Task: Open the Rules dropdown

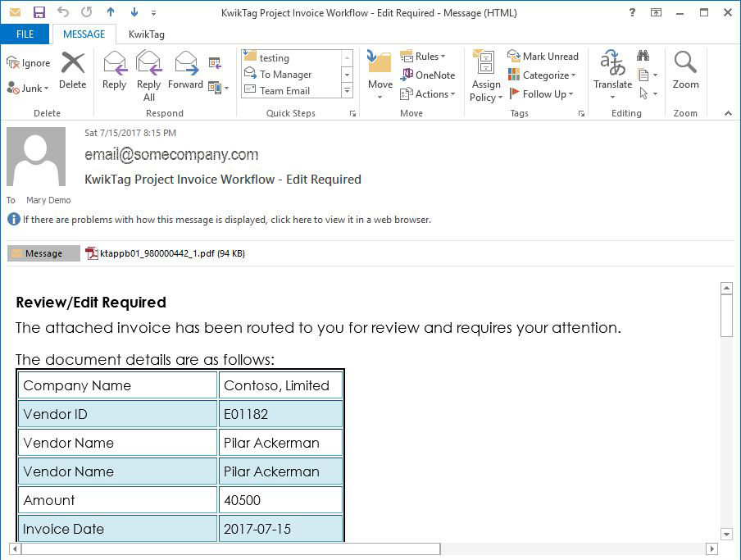Action: click(x=423, y=57)
